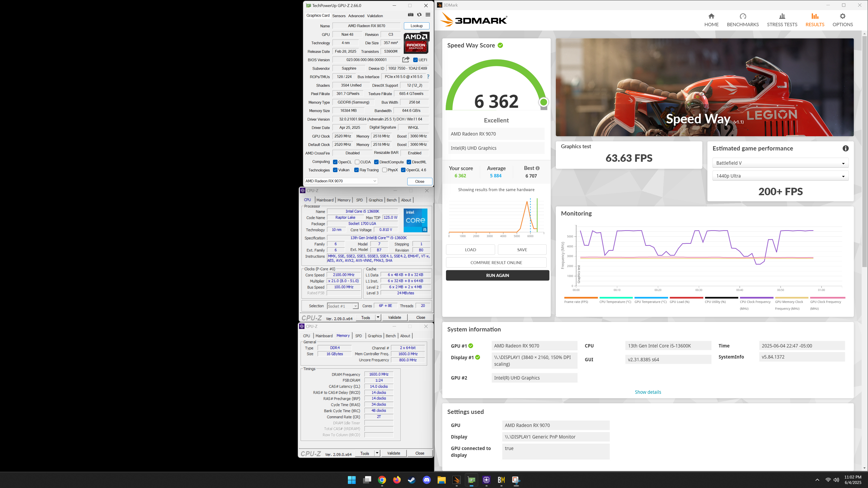Toggle the OpenCL checkbox
This screenshot has height=488, width=868.
coord(335,162)
